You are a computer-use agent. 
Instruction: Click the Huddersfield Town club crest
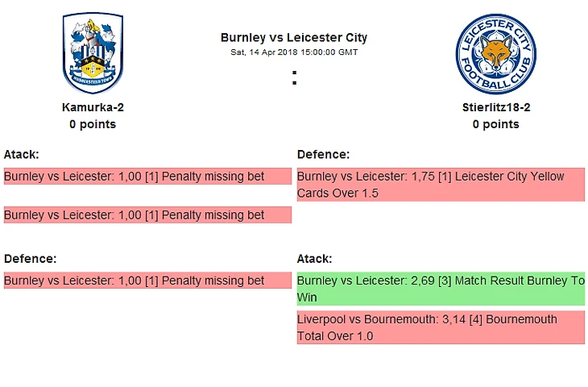coord(93,54)
